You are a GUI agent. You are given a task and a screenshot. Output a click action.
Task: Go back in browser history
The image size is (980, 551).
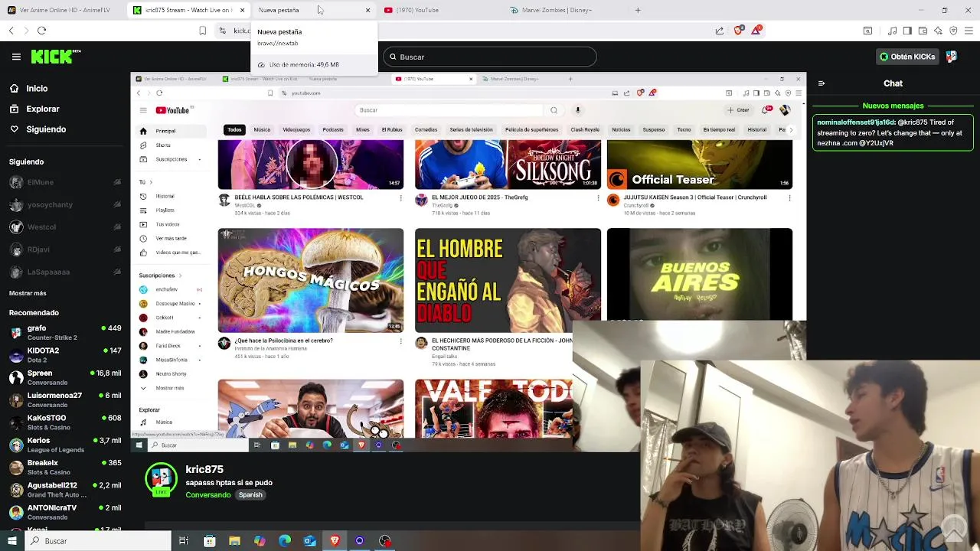tap(11, 31)
